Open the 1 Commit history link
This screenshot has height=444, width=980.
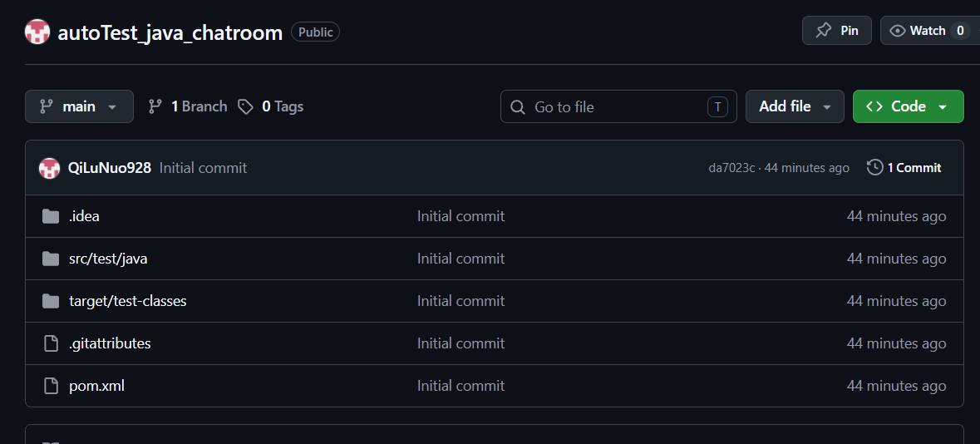coord(914,168)
